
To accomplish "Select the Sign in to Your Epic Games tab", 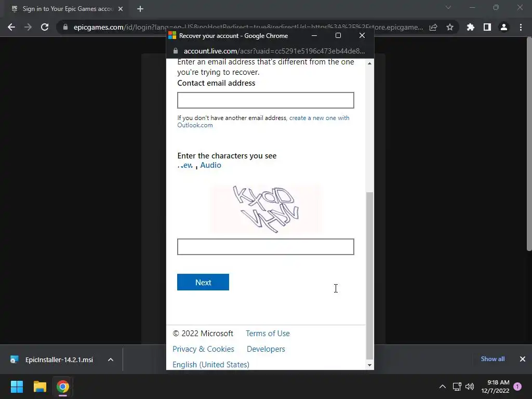I will [67, 9].
